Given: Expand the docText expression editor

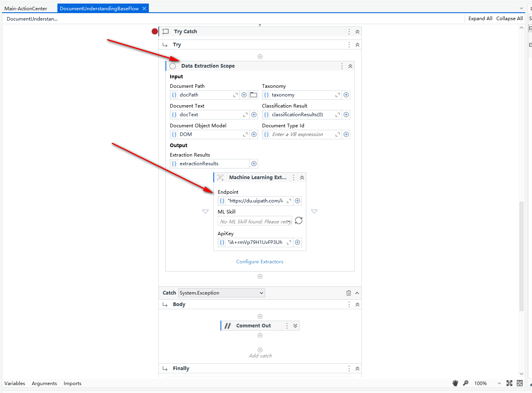Looking at the screenshot, I should 245,115.
